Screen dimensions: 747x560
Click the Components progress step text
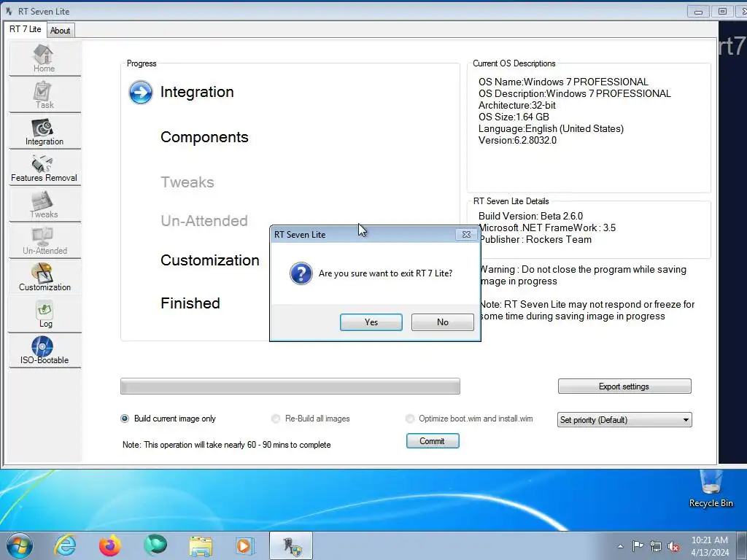coord(204,137)
